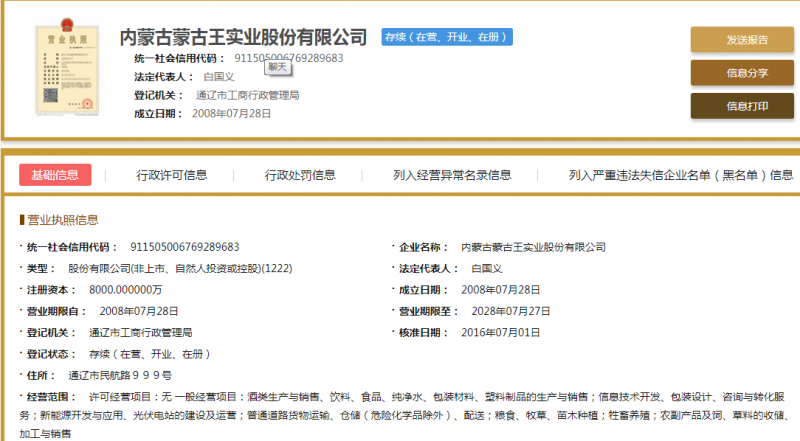Click 营业期限自 value 2008年07月28日
Viewport: 800px width, 441px height.
[x=139, y=311]
